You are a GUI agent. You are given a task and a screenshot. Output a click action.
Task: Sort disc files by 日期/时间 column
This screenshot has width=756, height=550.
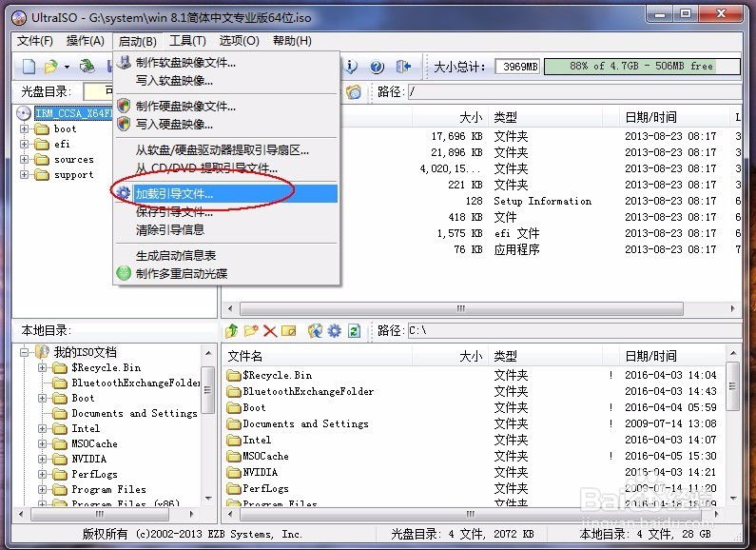tap(673, 117)
